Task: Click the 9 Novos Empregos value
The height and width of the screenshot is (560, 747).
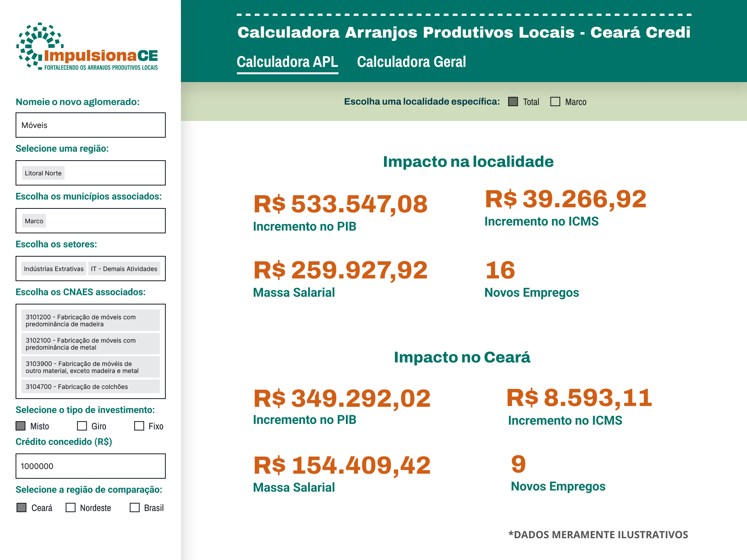Action: 519,464
